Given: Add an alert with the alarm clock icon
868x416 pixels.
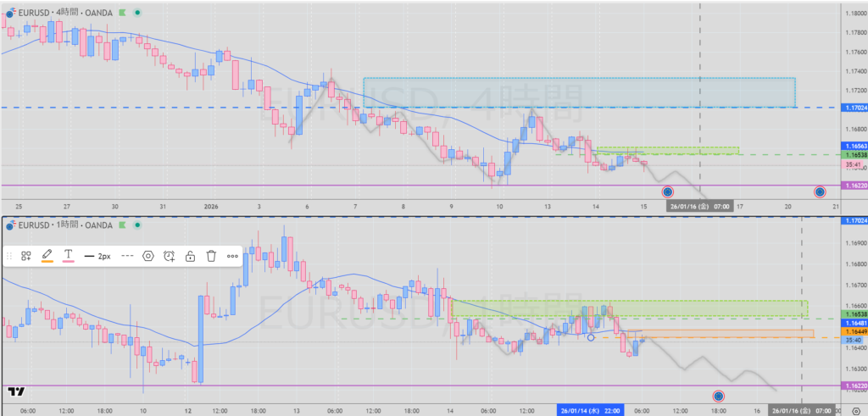Looking at the screenshot, I should (x=170, y=256).
